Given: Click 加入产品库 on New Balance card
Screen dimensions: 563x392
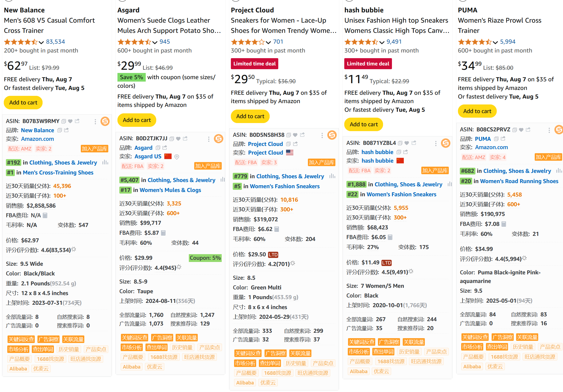Looking at the screenshot, I should click(95, 149).
